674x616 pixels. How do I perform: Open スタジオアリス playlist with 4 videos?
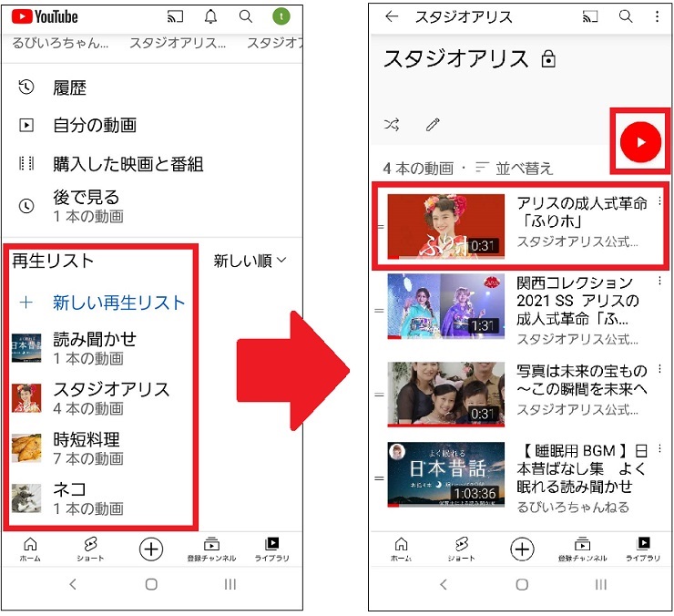[x=102, y=398]
